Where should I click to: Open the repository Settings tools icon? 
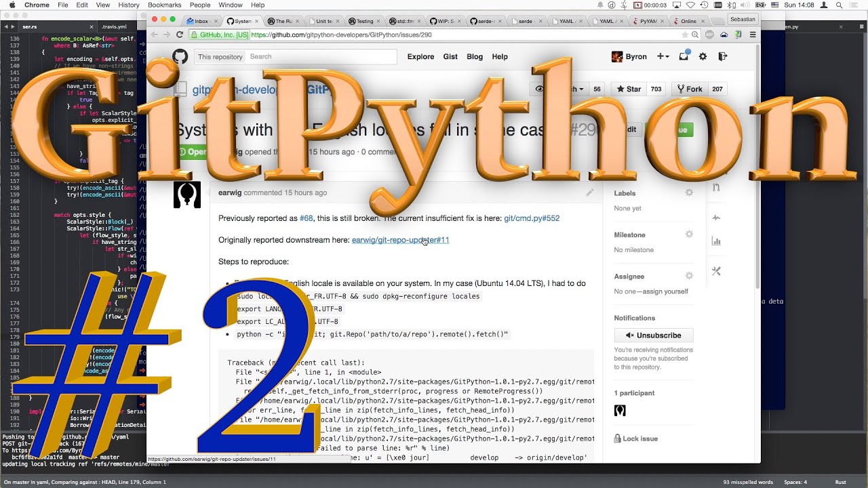click(x=716, y=271)
